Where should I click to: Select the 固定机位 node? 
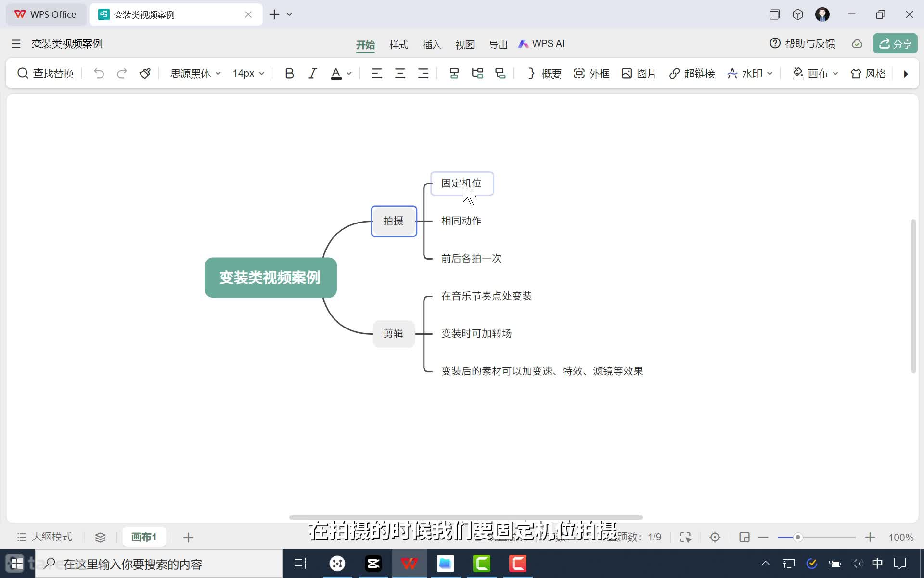(x=462, y=184)
